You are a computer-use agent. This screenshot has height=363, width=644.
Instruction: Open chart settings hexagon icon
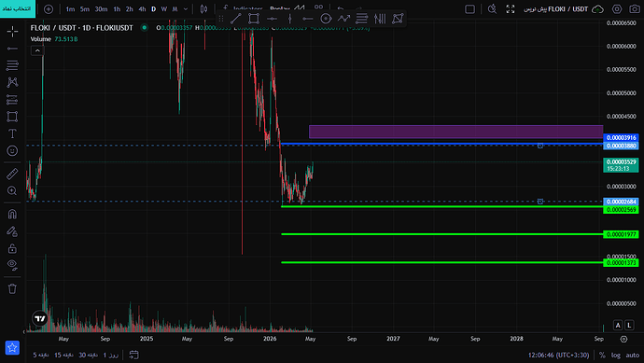tap(617, 9)
